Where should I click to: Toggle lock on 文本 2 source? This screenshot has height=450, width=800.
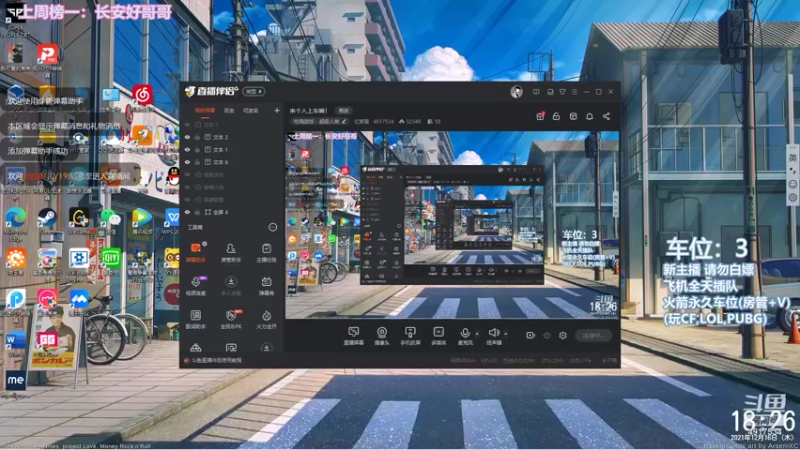[197, 137]
